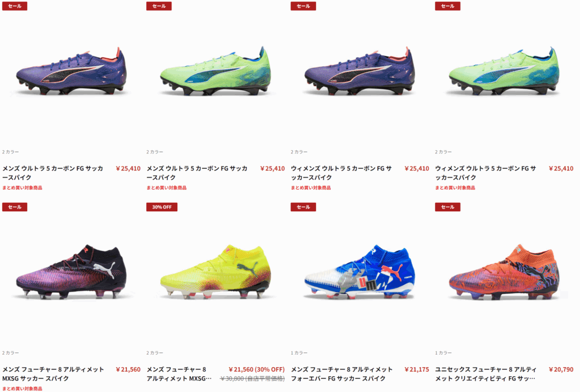580x392 pixels.
Task: Click the セール badge above the blue-white shoe
Action: pyautogui.click(x=304, y=207)
